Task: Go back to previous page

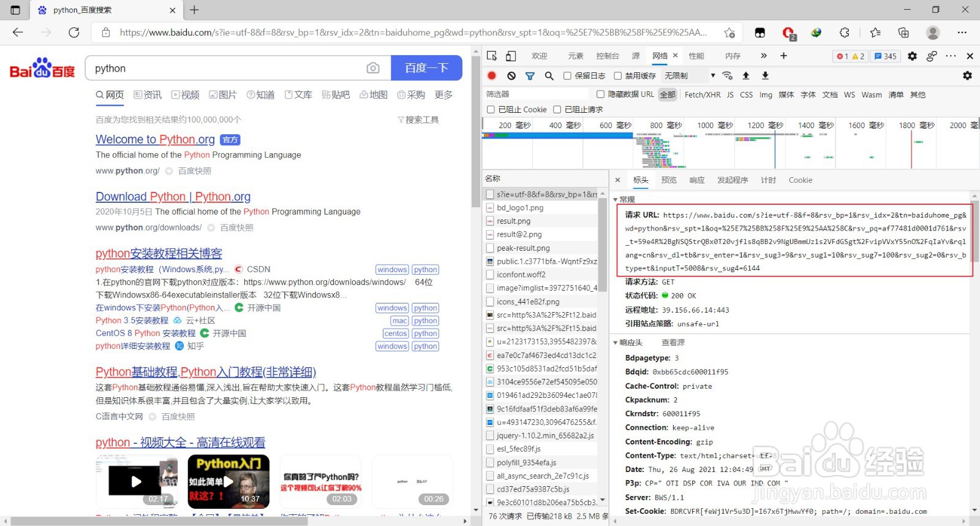Action: click(18, 32)
